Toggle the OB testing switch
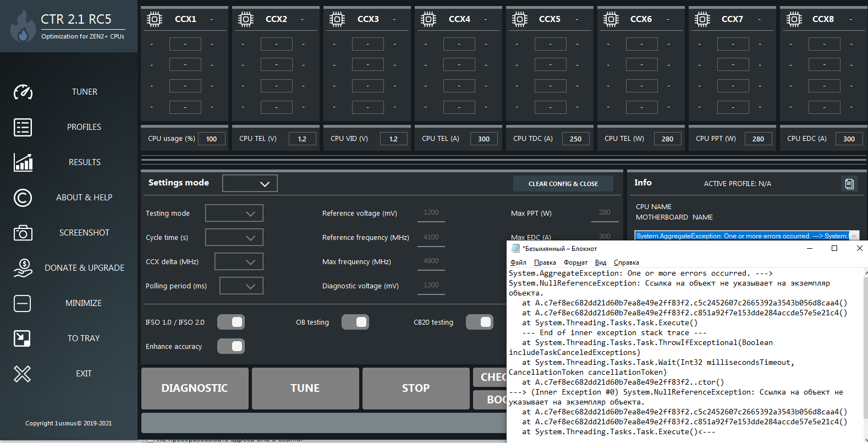Image resolution: width=868 pixels, height=443 pixels. click(355, 322)
